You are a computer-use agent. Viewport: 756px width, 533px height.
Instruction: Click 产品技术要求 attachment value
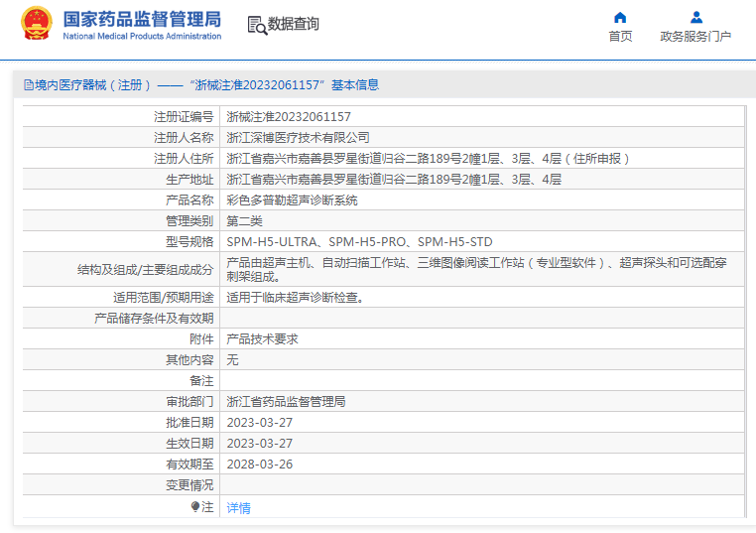click(x=262, y=339)
